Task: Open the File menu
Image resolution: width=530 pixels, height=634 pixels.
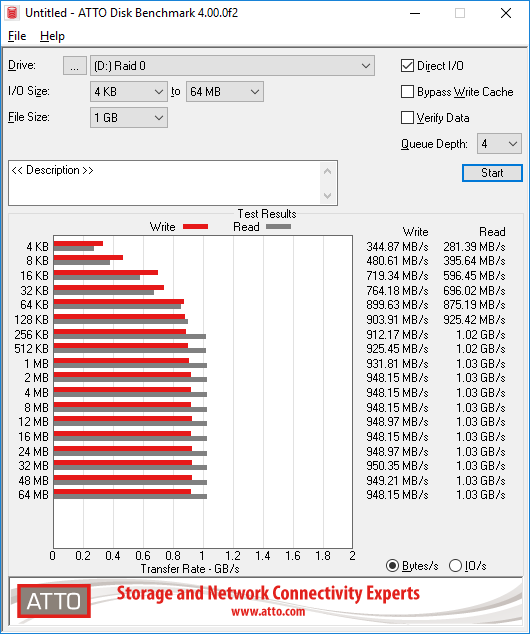Action: click(x=17, y=36)
